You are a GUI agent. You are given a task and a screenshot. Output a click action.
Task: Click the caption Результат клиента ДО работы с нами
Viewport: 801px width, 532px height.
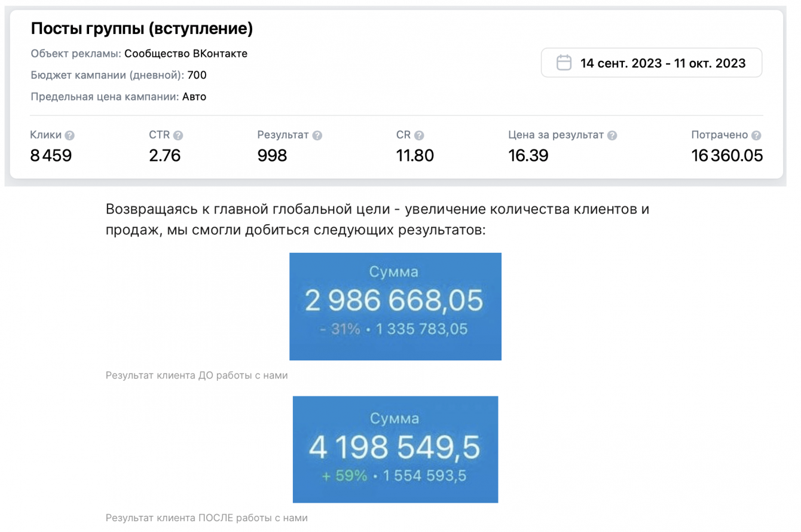[197, 375]
